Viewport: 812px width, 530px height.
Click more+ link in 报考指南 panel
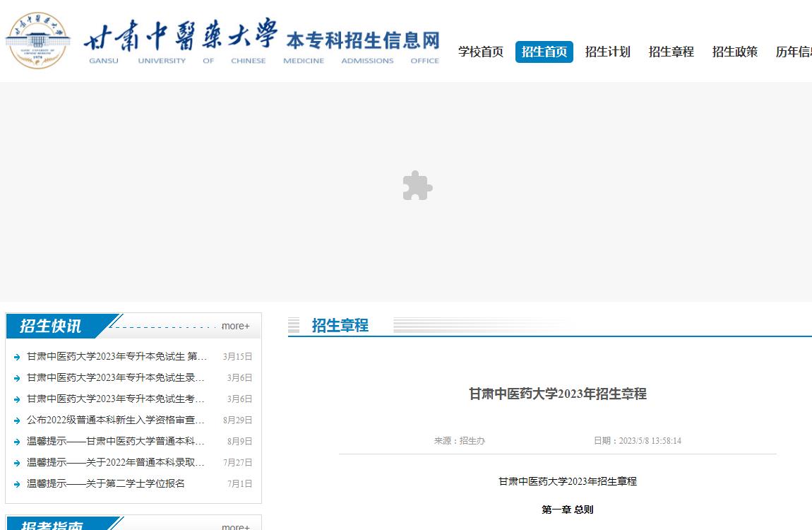pyautogui.click(x=236, y=526)
